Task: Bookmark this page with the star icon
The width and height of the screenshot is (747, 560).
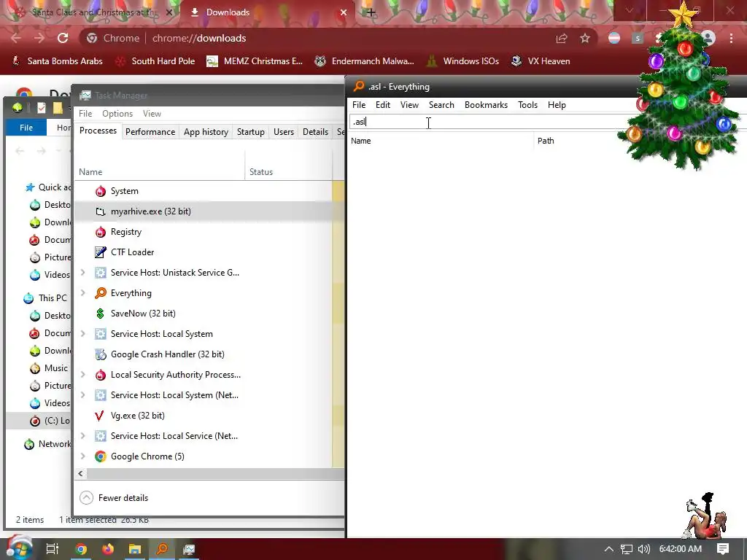Action: (x=585, y=38)
